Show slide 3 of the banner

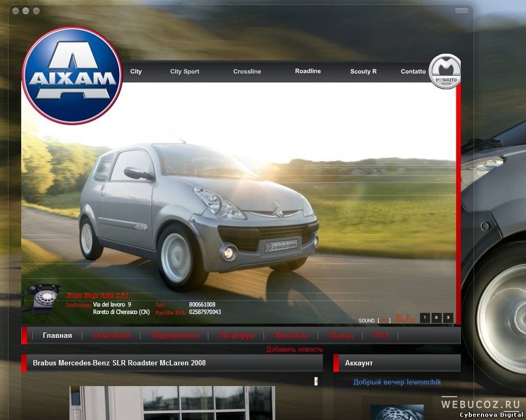click(448, 317)
